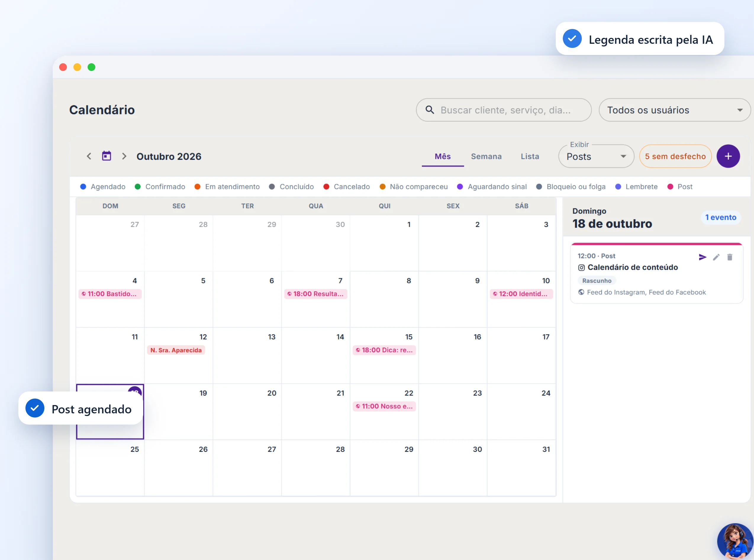Screen dimensions: 754x560
Task: Switch to the Semana tab
Action: coord(486,156)
